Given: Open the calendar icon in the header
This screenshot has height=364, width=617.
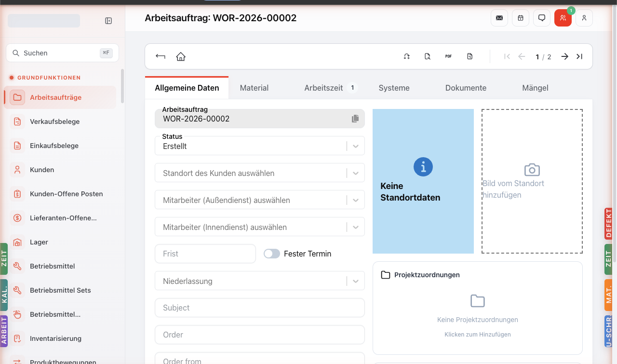Looking at the screenshot, I should pos(521,18).
